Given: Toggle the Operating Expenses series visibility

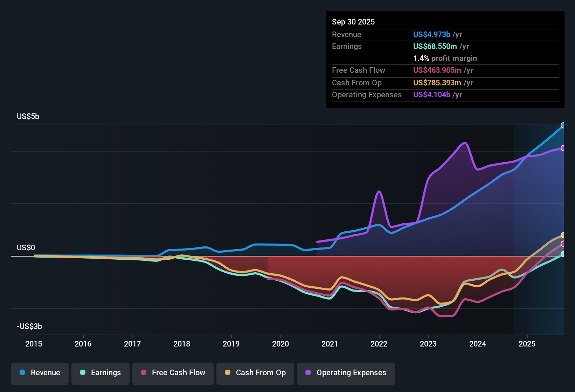Looking at the screenshot, I should pos(346,373).
